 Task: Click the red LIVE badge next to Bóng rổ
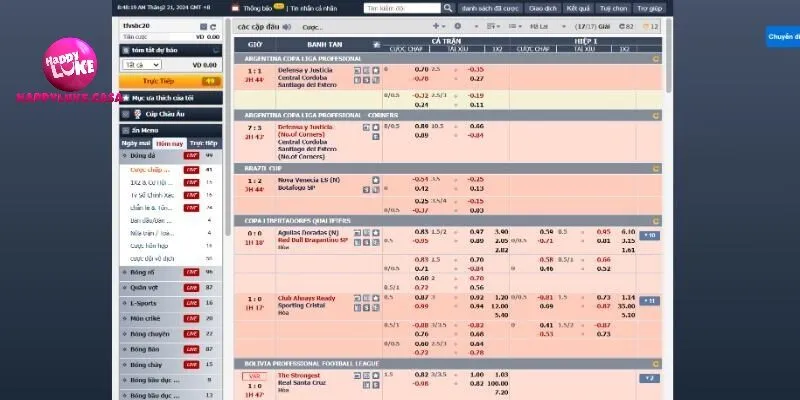pyautogui.click(x=190, y=272)
